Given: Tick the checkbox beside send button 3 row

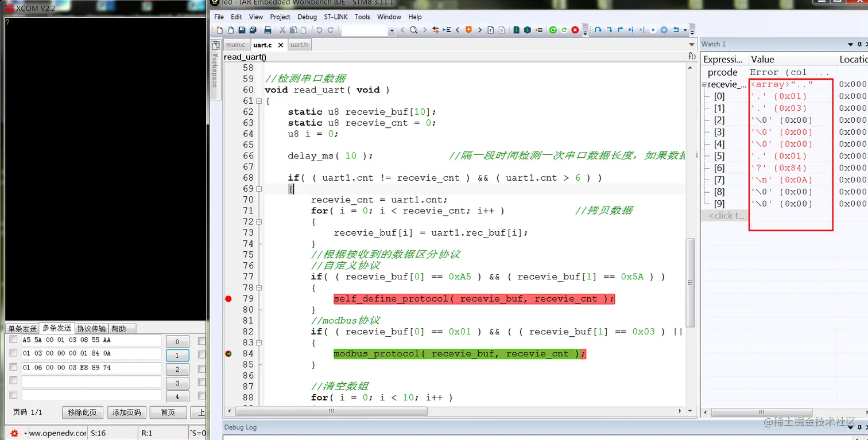Looking at the screenshot, I should [x=13, y=380].
